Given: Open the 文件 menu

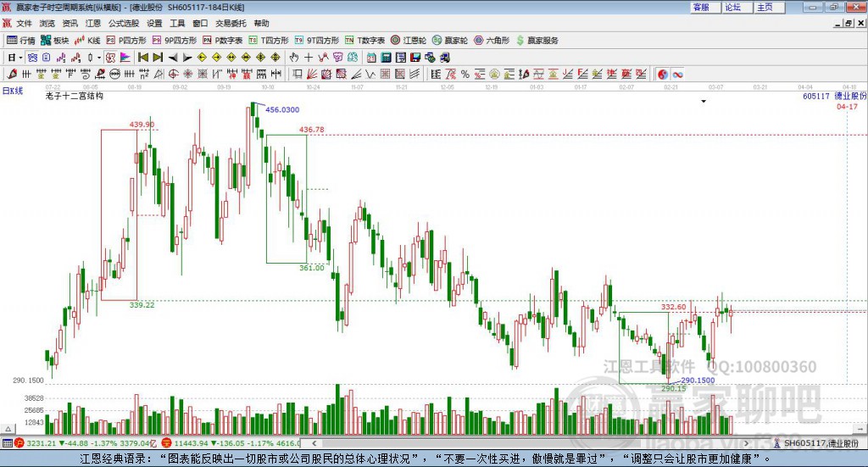Looking at the screenshot, I should (24, 23).
